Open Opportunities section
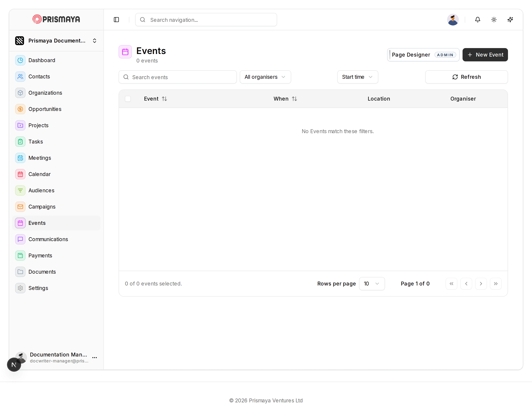Screen dimensions: 532x419 point(56,109)
